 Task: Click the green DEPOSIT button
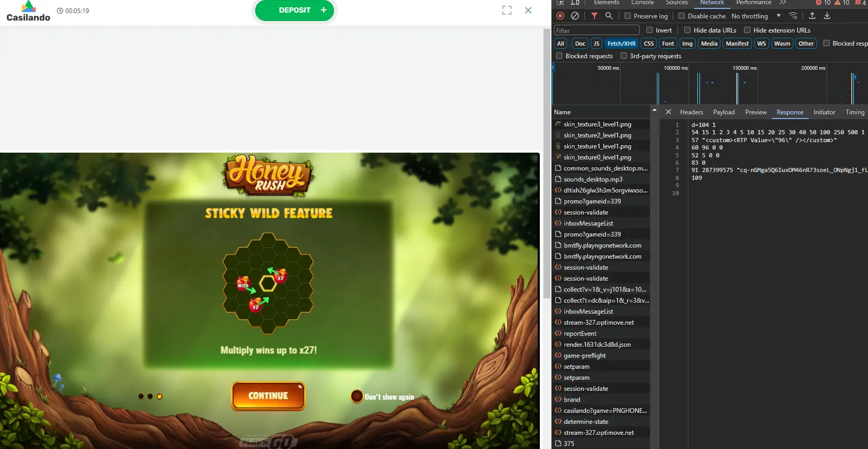295,10
